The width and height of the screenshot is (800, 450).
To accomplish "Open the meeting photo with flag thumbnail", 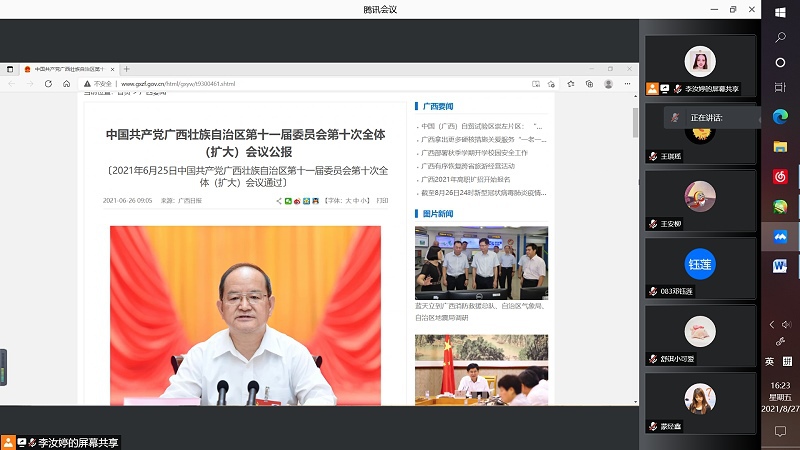I will click(482, 370).
